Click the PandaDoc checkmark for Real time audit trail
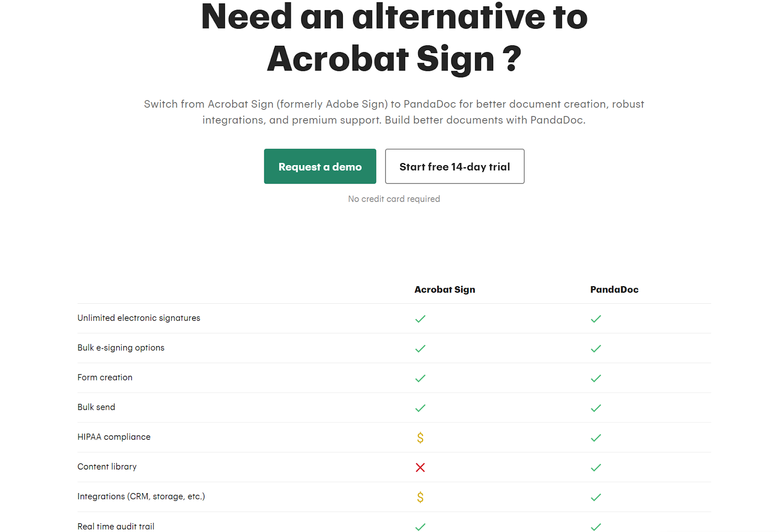779x532 pixels. (595, 527)
